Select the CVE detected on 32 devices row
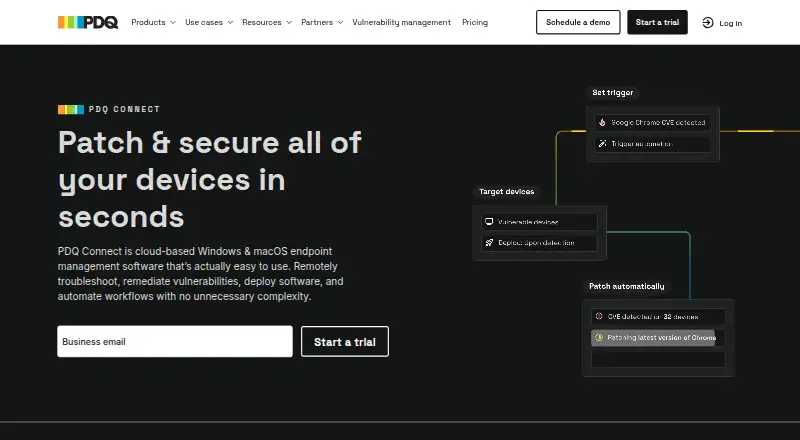The image size is (800, 440). [x=658, y=316]
